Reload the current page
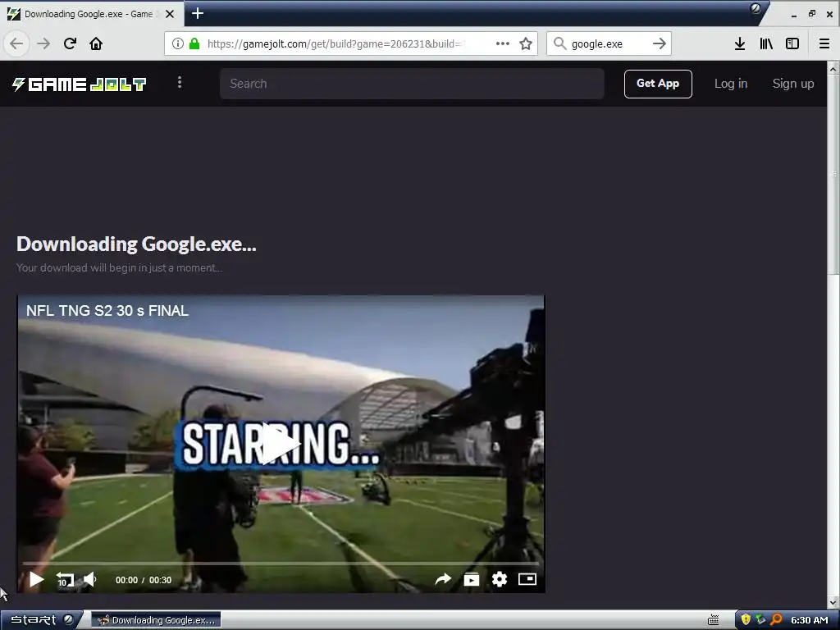Image resolution: width=840 pixels, height=630 pixels. 70,43
